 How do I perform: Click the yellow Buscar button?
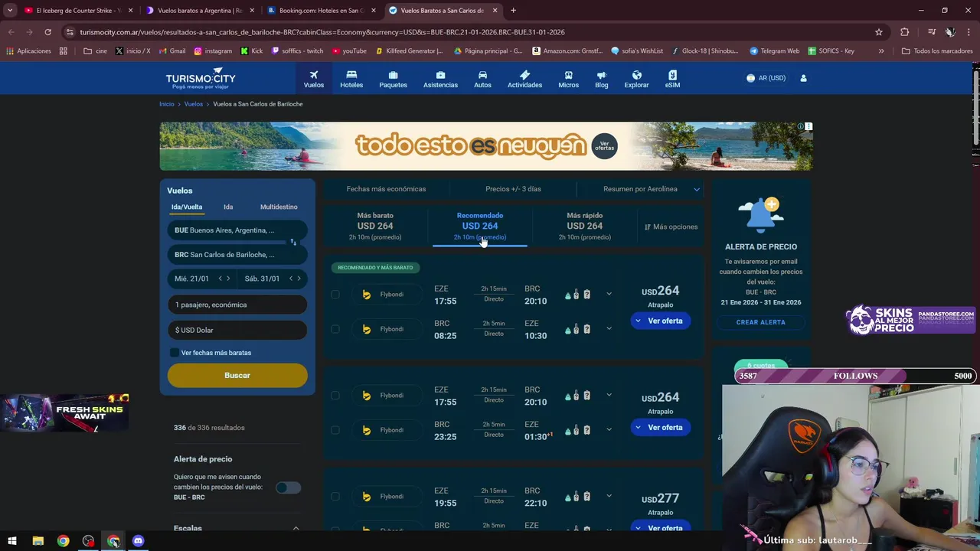(x=237, y=376)
